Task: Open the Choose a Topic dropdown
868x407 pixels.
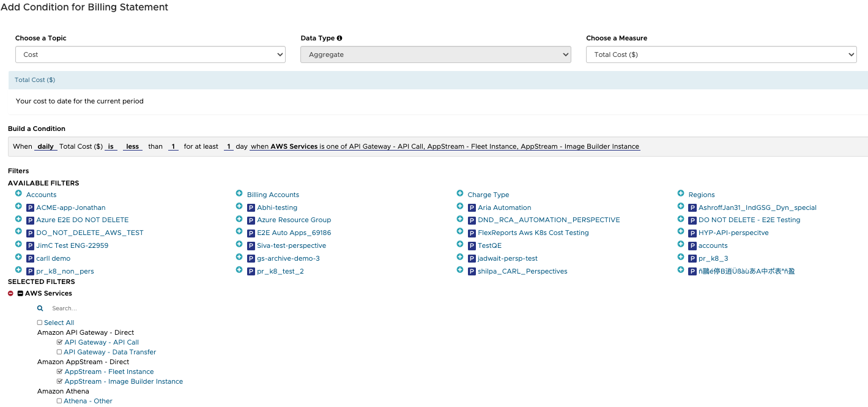Action: [150, 54]
